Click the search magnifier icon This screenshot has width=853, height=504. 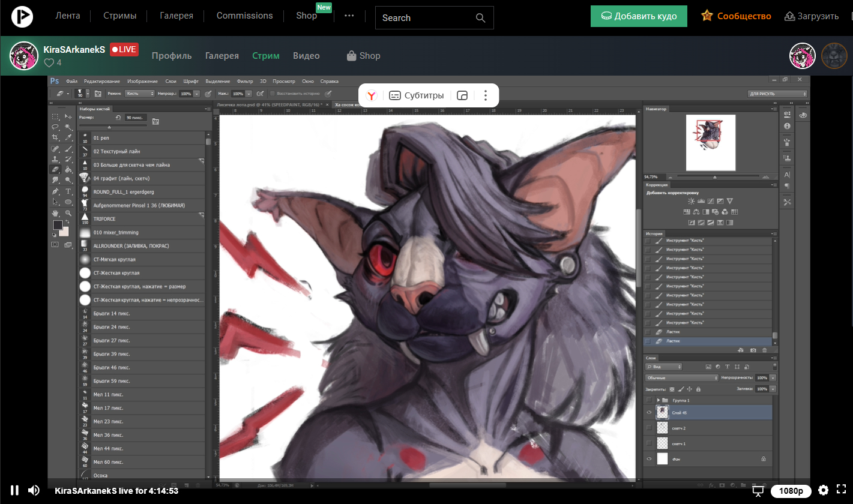480,18
